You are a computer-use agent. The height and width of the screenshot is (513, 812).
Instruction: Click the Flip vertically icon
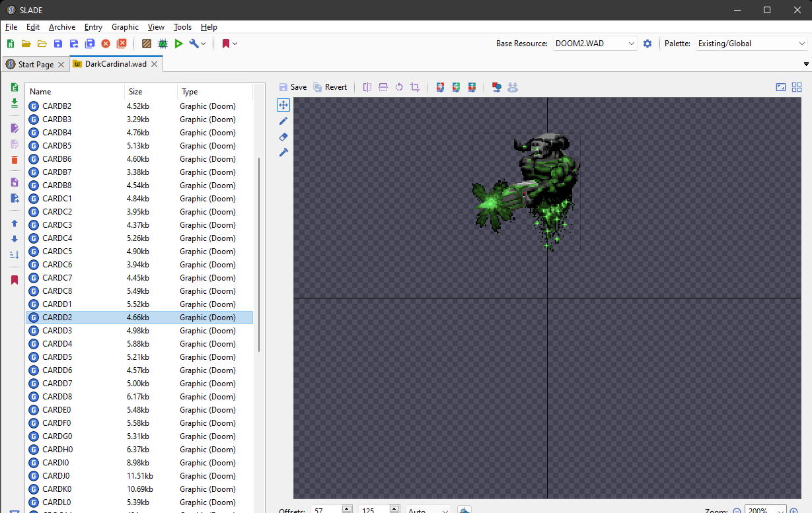(x=383, y=87)
